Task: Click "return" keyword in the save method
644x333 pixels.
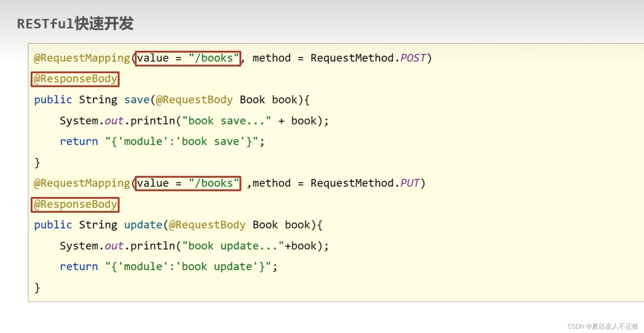Action: 79,141
